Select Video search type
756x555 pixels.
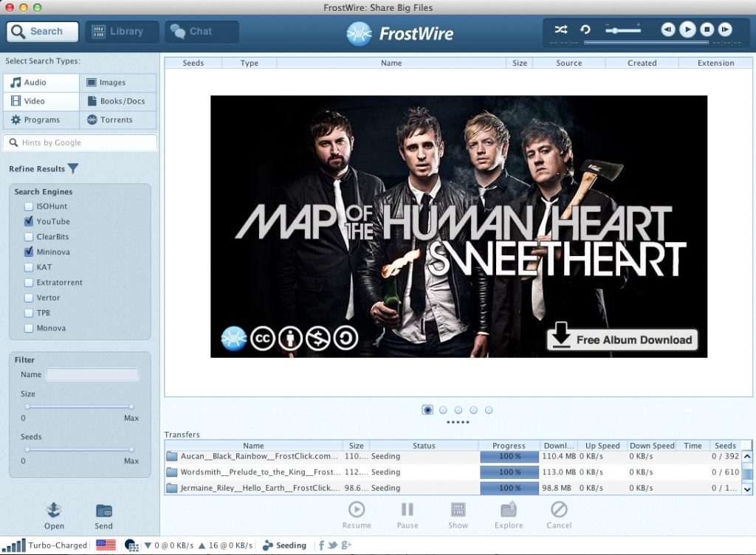(x=41, y=101)
